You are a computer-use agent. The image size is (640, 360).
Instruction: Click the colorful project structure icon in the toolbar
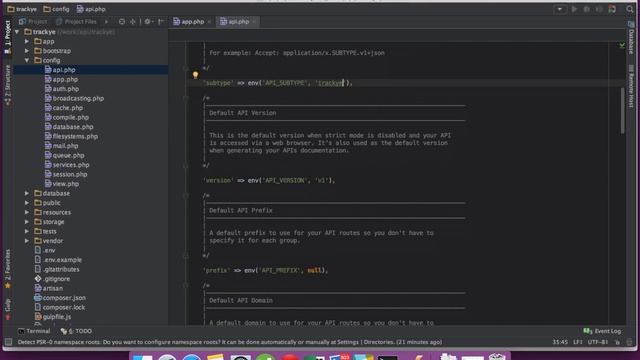pos(612,9)
